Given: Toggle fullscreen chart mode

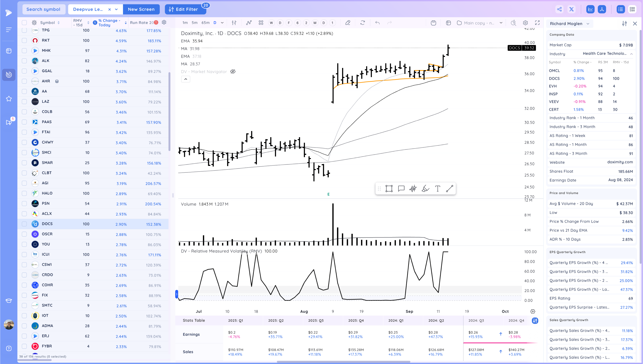Looking at the screenshot, I should [537, 23].
